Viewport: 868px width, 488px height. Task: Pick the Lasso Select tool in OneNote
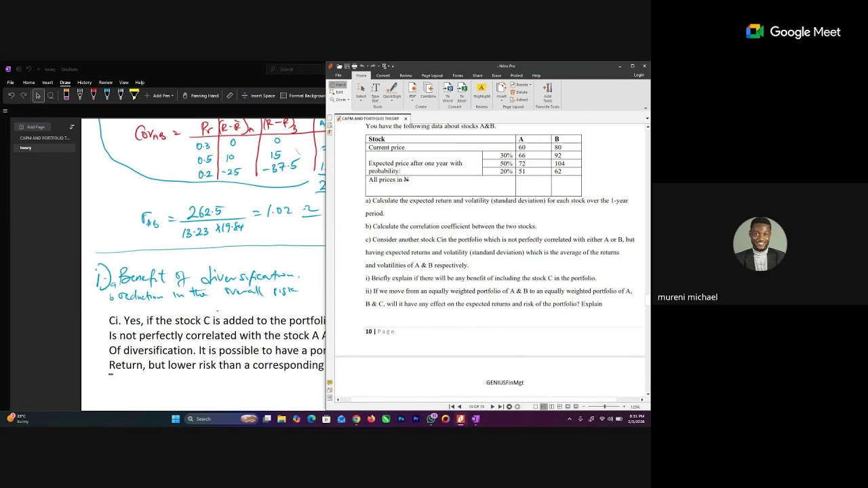pyautogui.click(x=51, y=96)
